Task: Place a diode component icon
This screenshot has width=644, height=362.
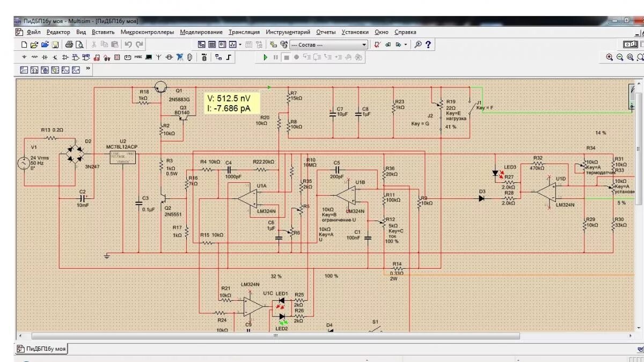Action: tap(45, 57)
